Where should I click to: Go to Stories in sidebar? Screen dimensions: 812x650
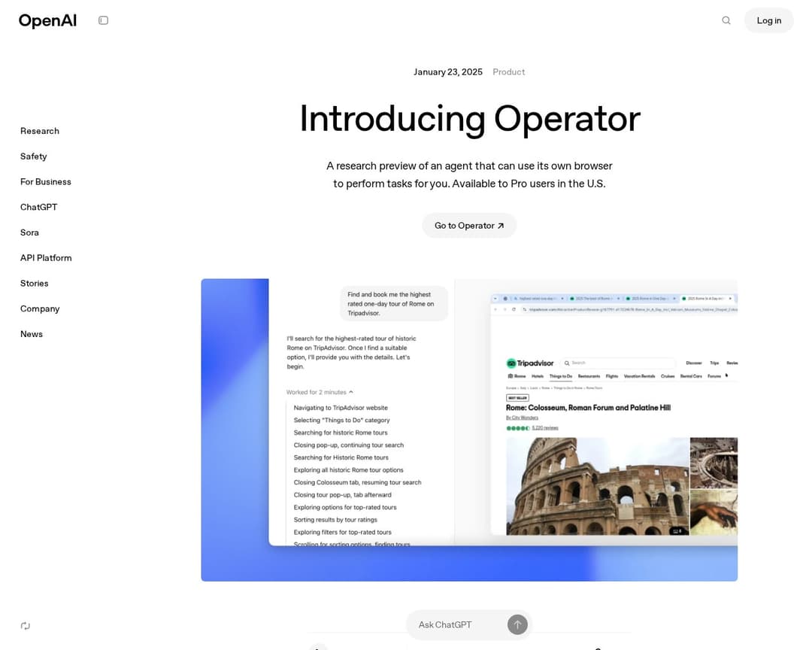coord(34,284)
